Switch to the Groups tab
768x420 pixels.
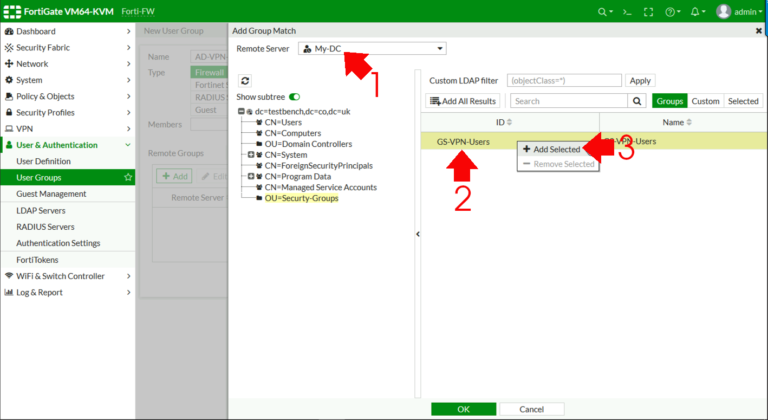[x=670, y=101]
